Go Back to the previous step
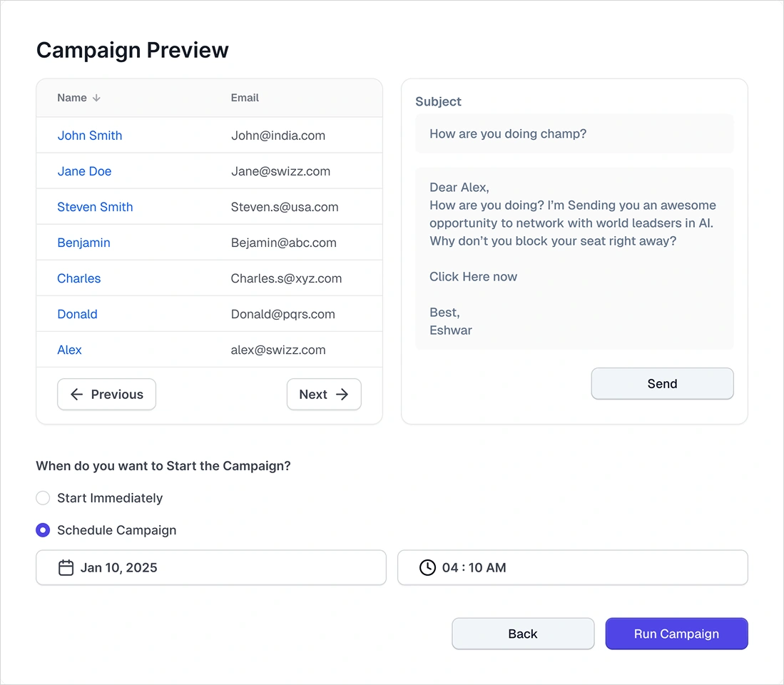Screen dimensions: 784x685 [523, 634]
